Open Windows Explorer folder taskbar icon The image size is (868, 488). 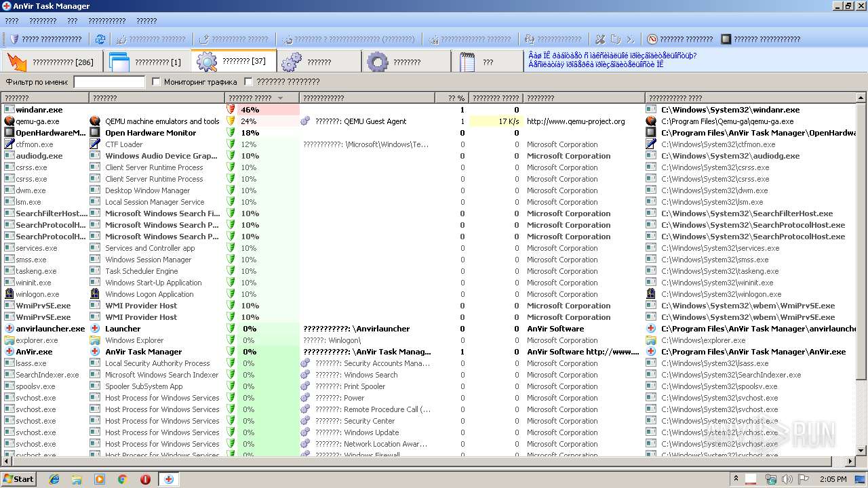point(77,479)
